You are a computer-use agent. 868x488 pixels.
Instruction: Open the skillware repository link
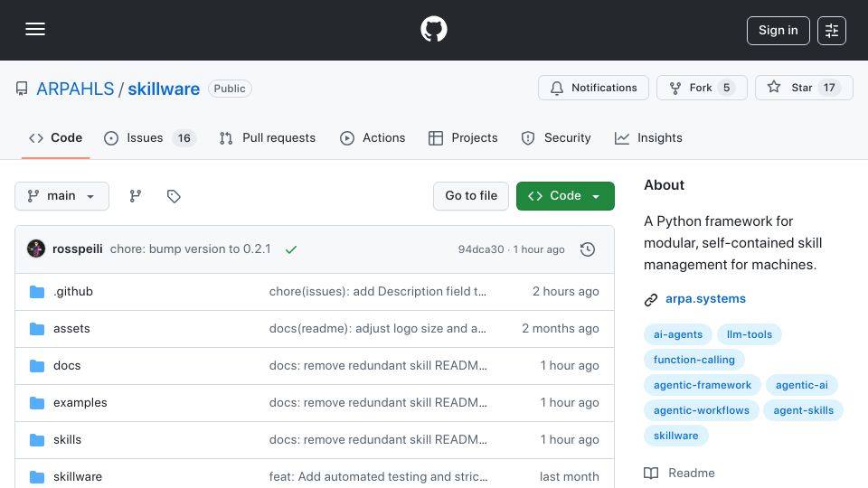coord(164,89)
